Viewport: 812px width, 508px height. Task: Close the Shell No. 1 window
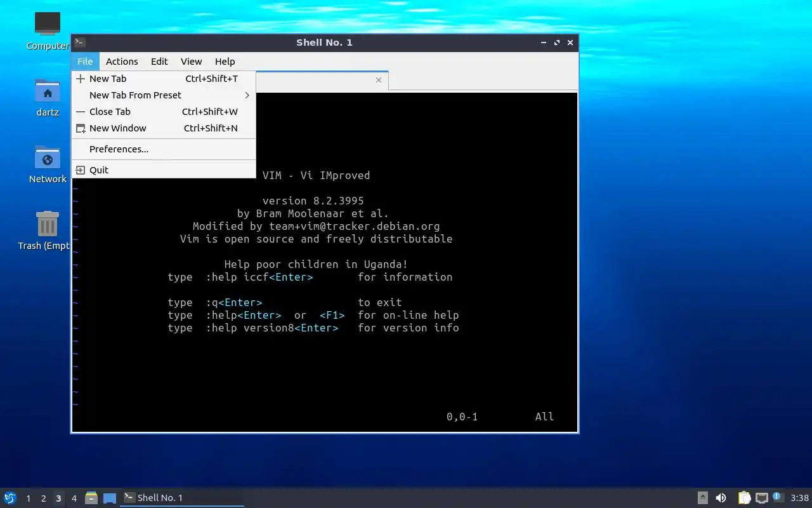570,43
